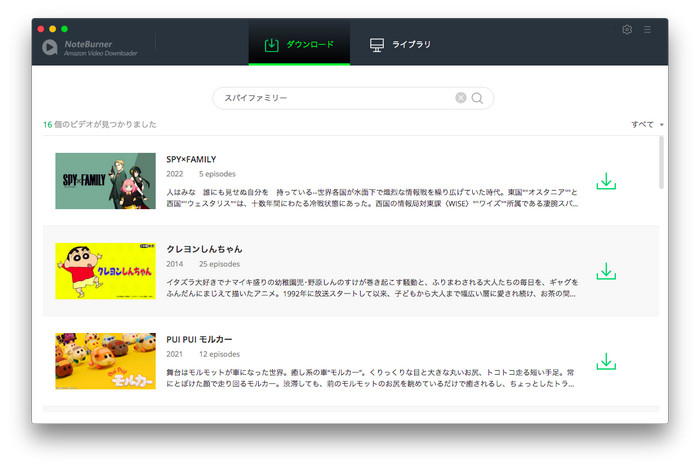Click the PUI PUI モルカー description text
This screenshot has height=469, width=700.
pos(371,378)
